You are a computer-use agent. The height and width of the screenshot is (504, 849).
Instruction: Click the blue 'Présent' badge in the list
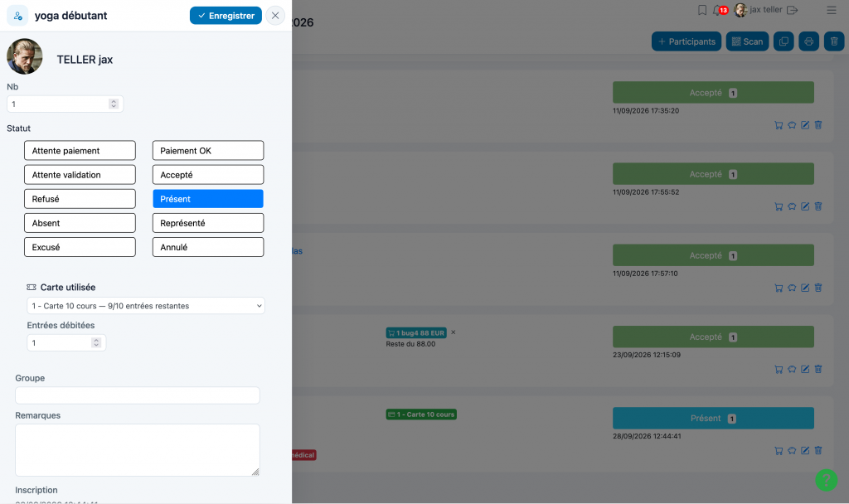point(713,419)
